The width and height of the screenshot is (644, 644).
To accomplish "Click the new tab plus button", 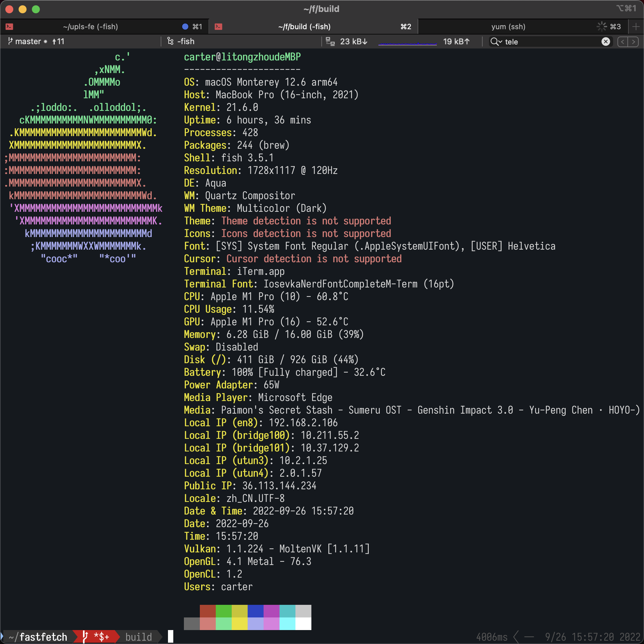I will 635,26.
